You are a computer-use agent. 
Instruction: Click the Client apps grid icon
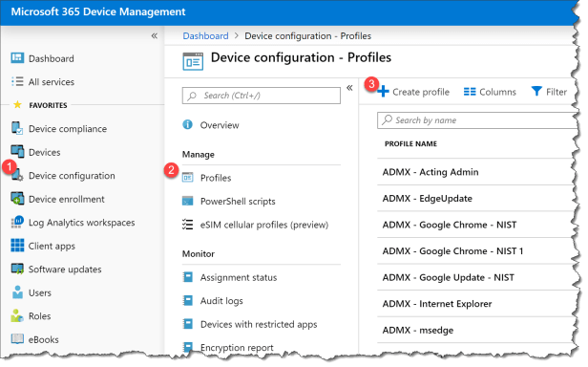coord(17,246)
